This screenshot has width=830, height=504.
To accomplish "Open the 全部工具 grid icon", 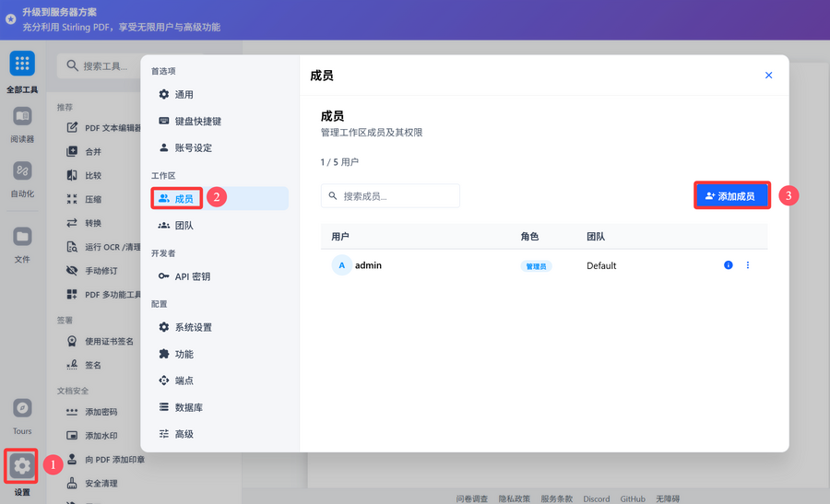I will tap(22, 64).
